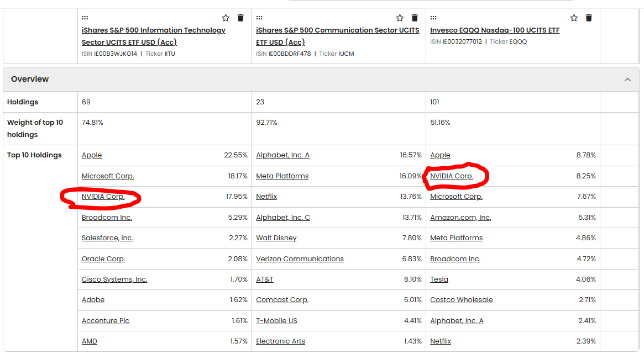The height and width of the screenshot is (359, 644).
Task: Open Apple at 8.78% in EQQQ column
Action: (x=440, y=155)
